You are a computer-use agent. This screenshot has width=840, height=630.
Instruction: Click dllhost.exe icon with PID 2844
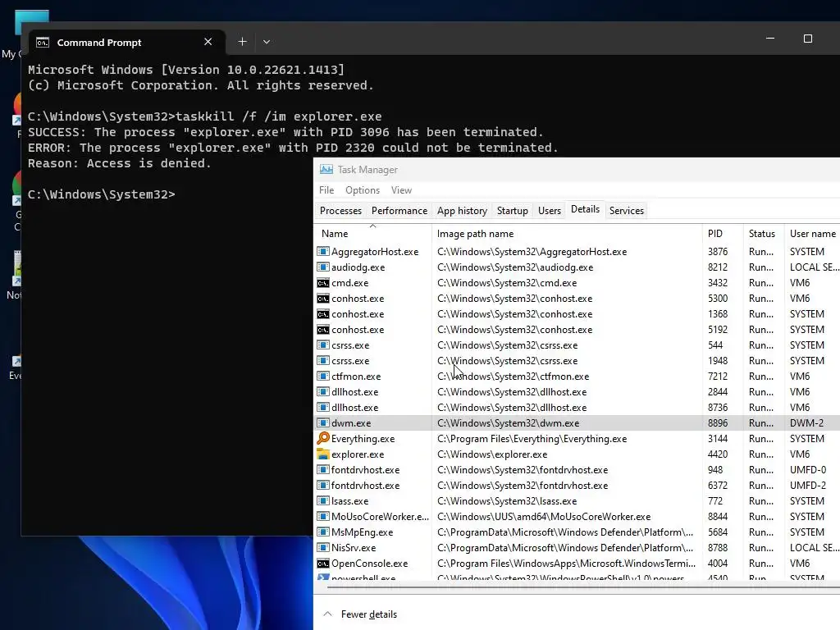(x=323, y=391)
